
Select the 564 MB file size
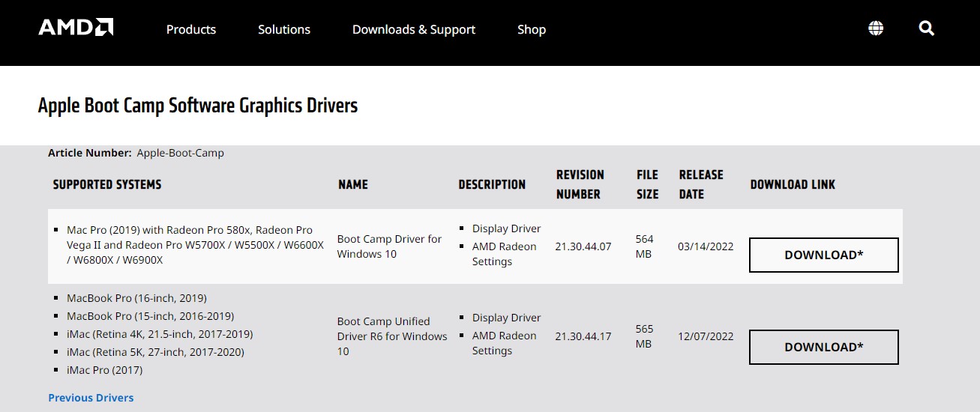click(x=644, y=246)
